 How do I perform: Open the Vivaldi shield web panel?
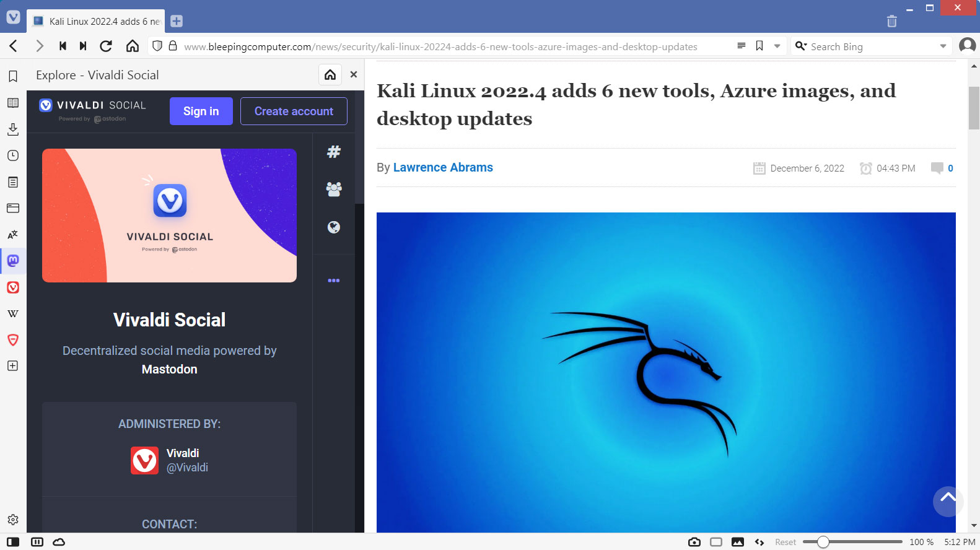coord(13,339)
